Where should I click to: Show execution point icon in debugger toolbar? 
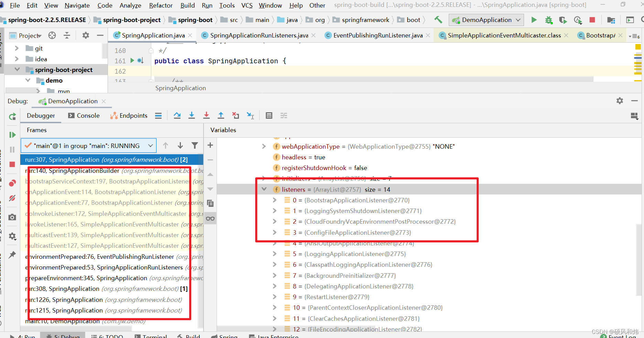click(158, 116)
